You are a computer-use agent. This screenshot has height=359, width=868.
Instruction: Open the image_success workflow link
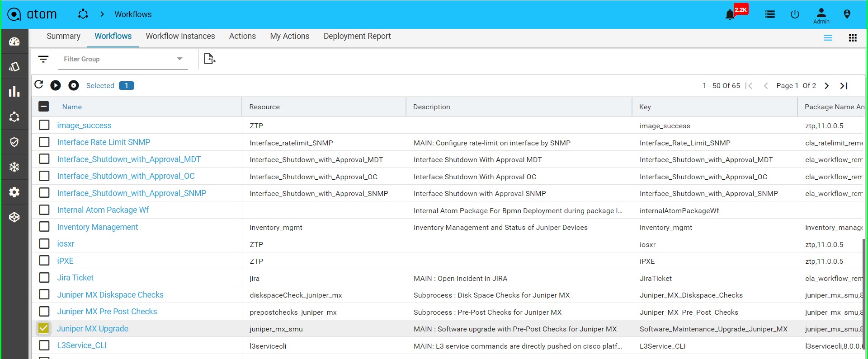[84, 126]
